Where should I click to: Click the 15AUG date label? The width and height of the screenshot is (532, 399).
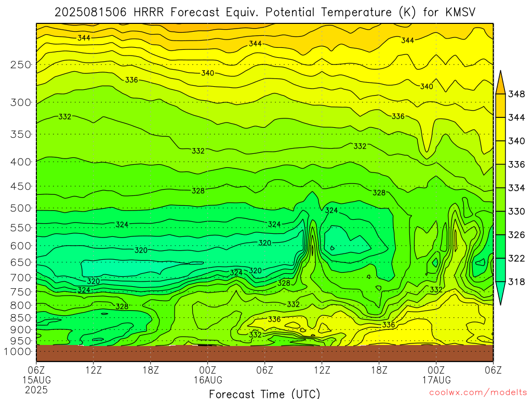(x=36, y=380)
